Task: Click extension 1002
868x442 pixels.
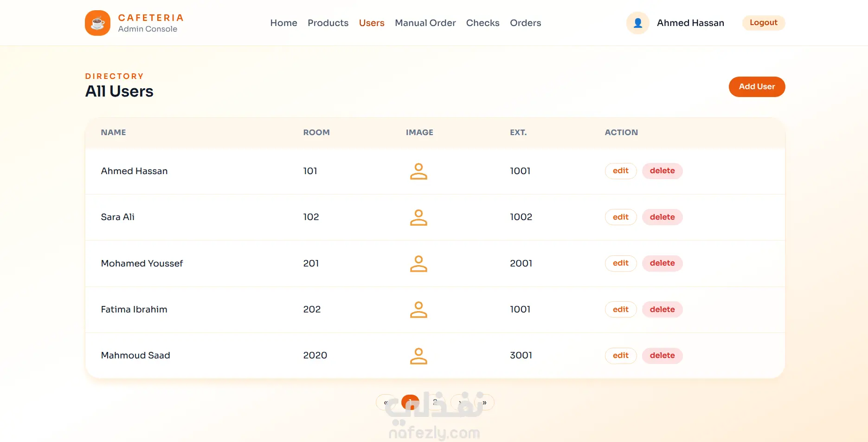Action: (521, 217)
